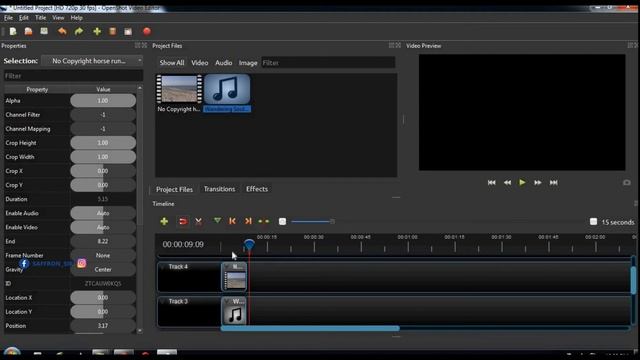Toggle the razor cut tool
This screenshot has width=640, height=360.
(x=198, y=221)
